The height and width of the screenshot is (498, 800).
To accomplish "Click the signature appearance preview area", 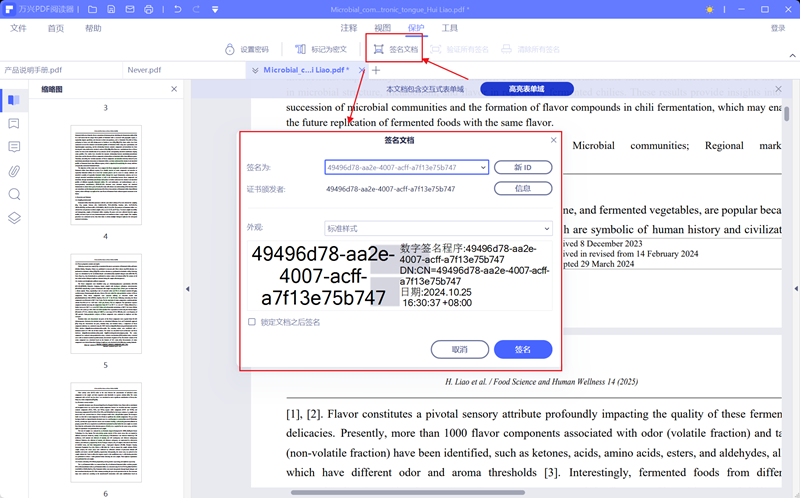I will pos(399,276).
